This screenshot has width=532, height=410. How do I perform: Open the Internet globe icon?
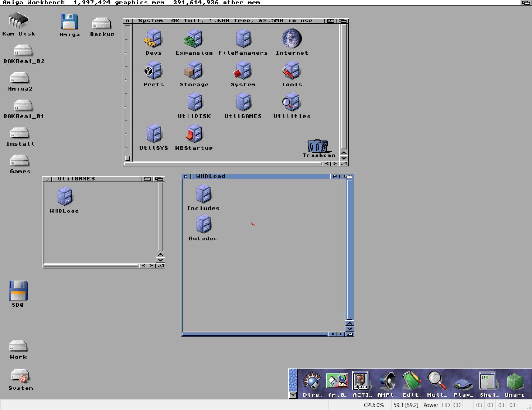[292, 38]
